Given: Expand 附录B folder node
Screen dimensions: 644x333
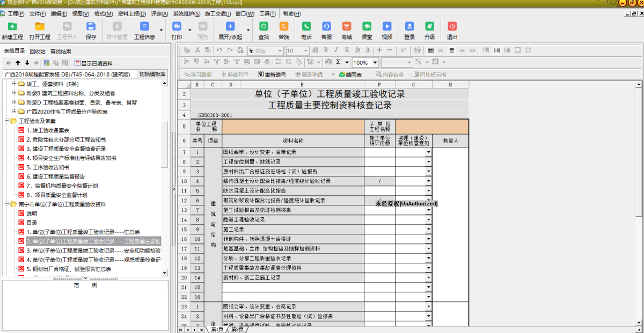Looking at the screenshot, I should point(14,93).
